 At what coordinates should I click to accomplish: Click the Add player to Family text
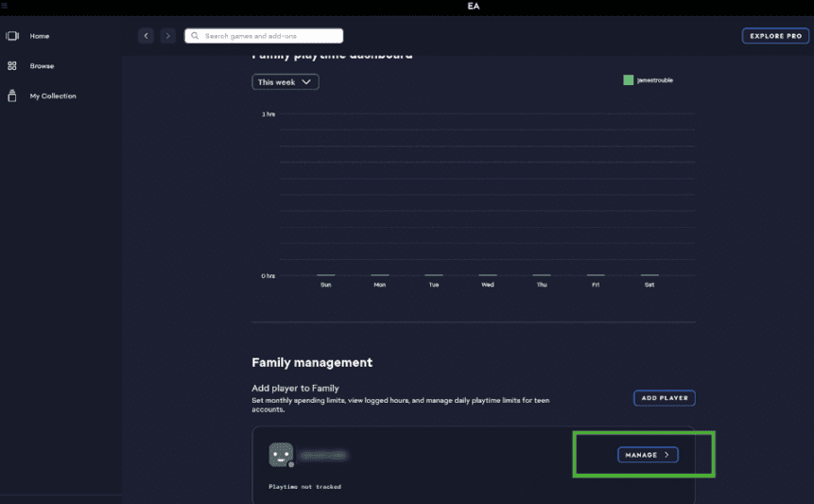tap(295, 389)
